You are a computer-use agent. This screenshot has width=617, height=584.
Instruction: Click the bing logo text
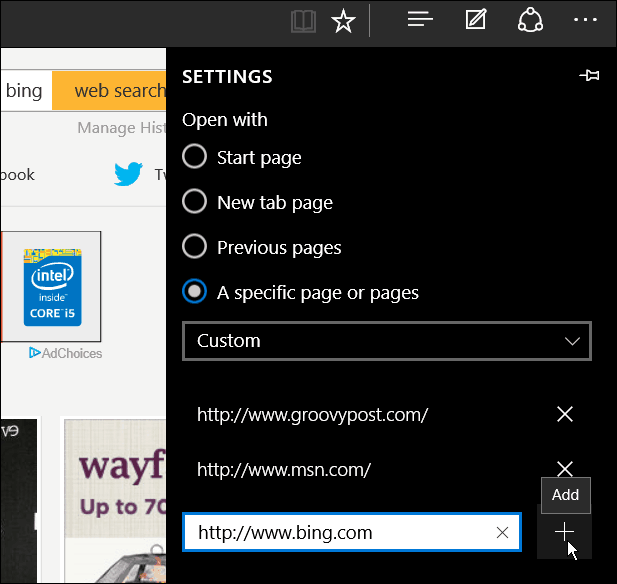24,91
